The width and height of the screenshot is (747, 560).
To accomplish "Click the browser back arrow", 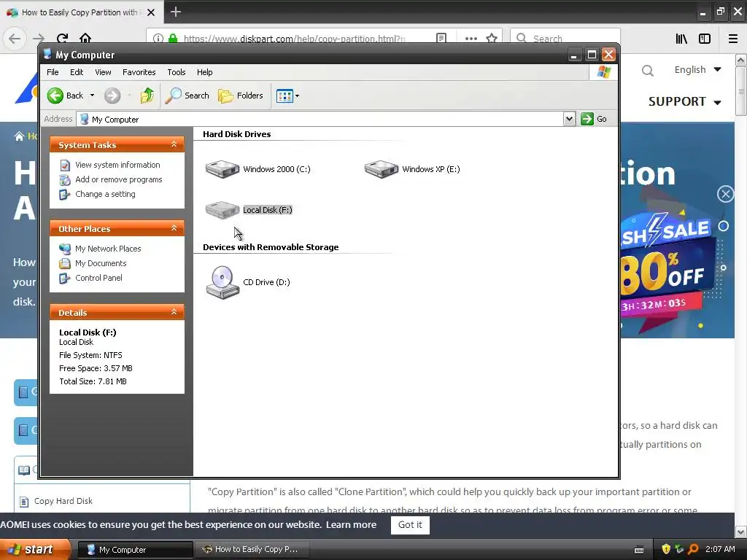I will [x=15, y=39].
